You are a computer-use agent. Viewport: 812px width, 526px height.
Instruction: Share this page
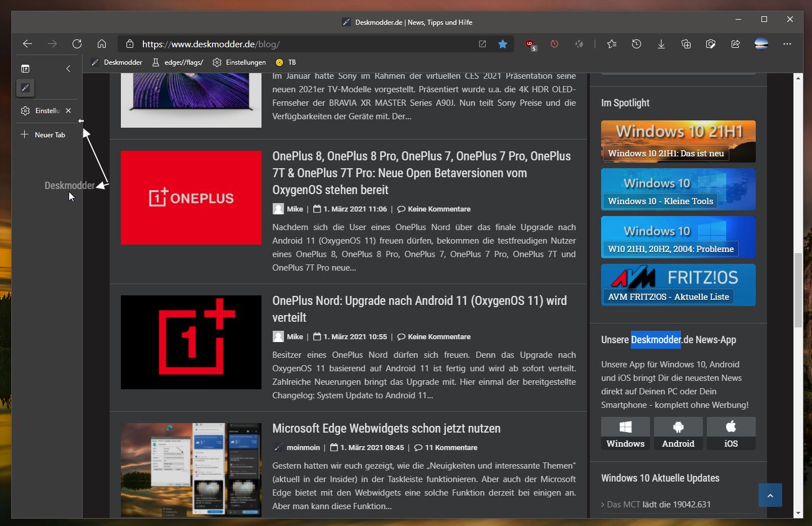tap(736, 44)
